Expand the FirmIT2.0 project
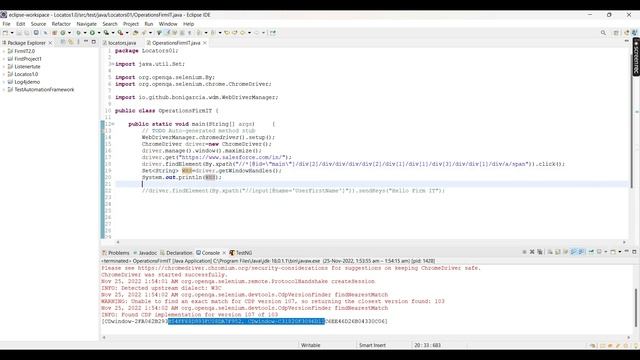The height and width of the screenshot is (360, 640). click(4, 51)
